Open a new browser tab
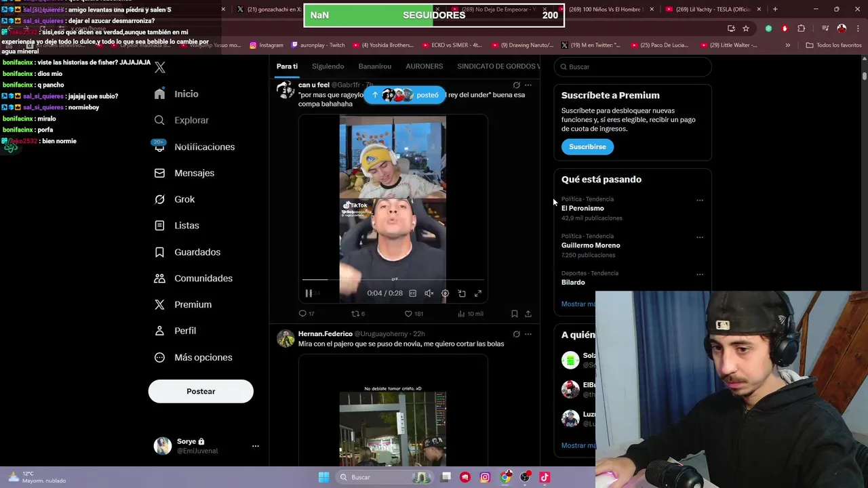The image size is (868, 488). 775,9
